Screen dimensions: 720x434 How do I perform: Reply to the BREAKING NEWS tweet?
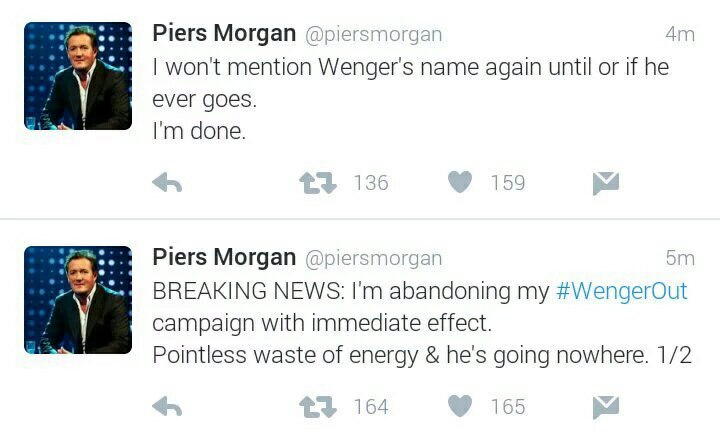pyautogui.click(x=166, y=407)
